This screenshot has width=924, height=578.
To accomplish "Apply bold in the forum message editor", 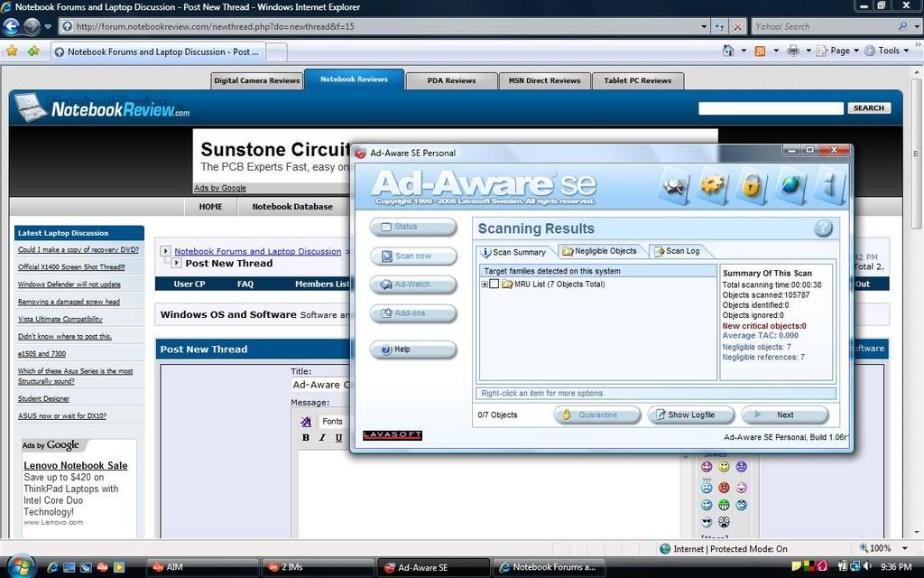I will pyautogui.click(x=305, y=438).
